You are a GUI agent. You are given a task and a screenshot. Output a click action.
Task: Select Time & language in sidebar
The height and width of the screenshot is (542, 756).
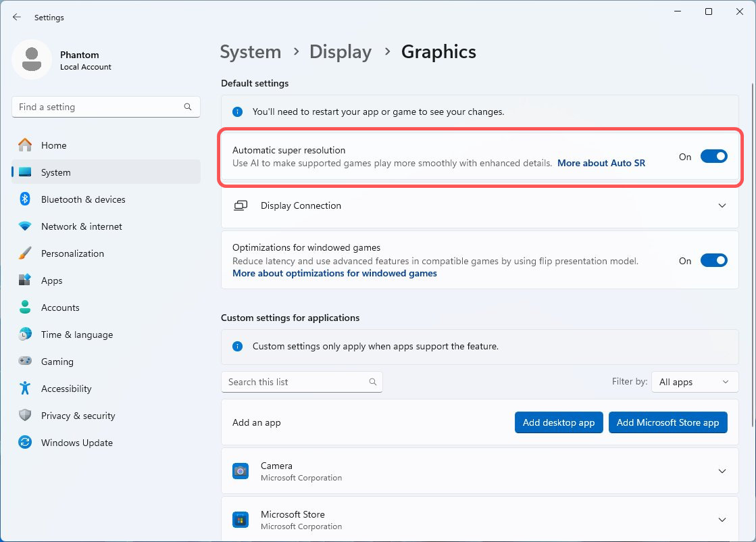[106, 334]
